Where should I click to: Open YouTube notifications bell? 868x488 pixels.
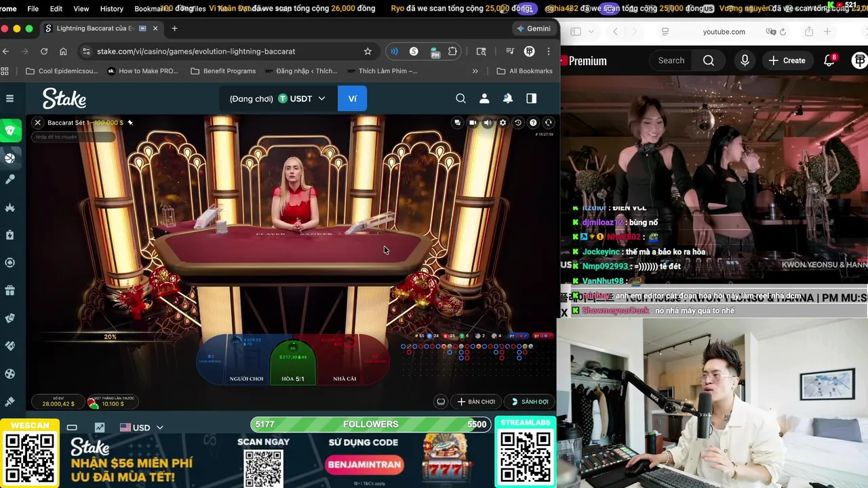pos(829,60)
